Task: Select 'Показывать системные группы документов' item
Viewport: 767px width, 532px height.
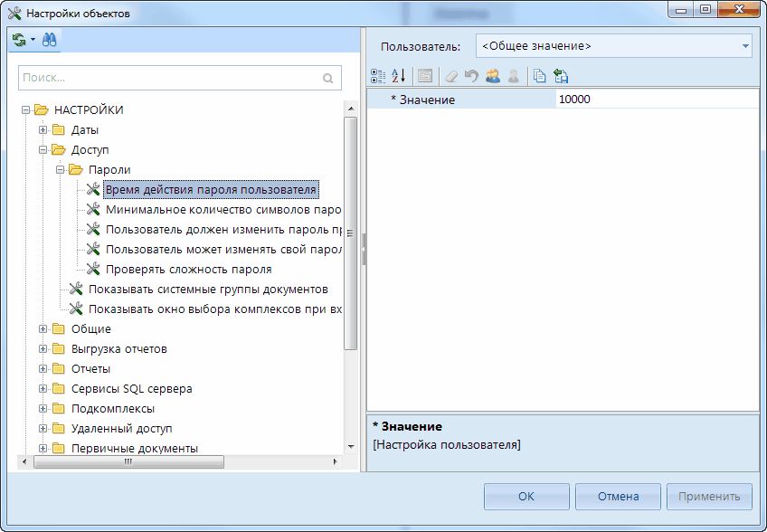Action: coord(207,290)
